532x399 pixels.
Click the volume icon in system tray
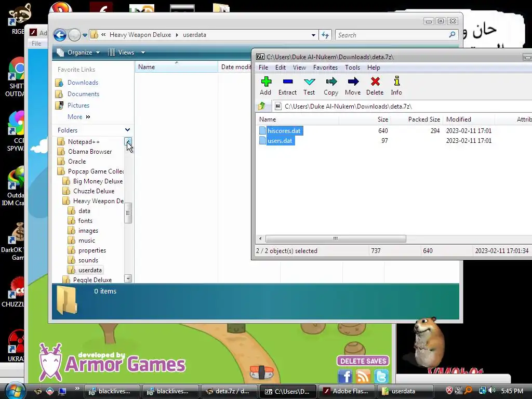(x=493, y=391)
